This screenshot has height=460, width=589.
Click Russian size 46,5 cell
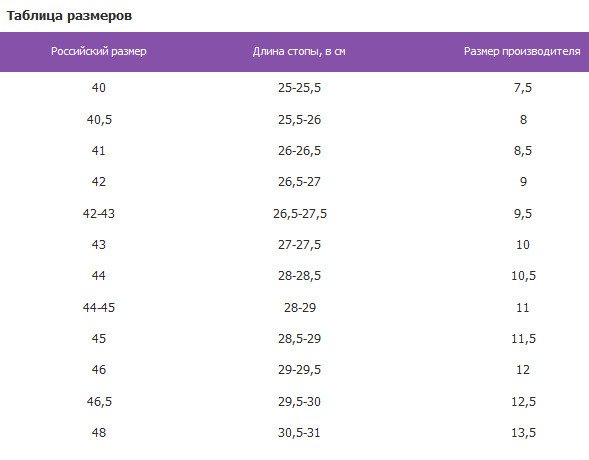point(99,401)
